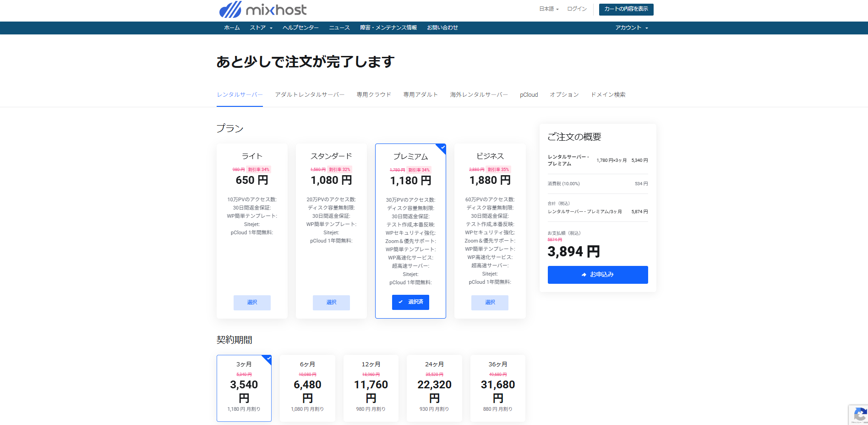
Task: Choose the ビジネス plan button
Action: [x=490, y=303]
